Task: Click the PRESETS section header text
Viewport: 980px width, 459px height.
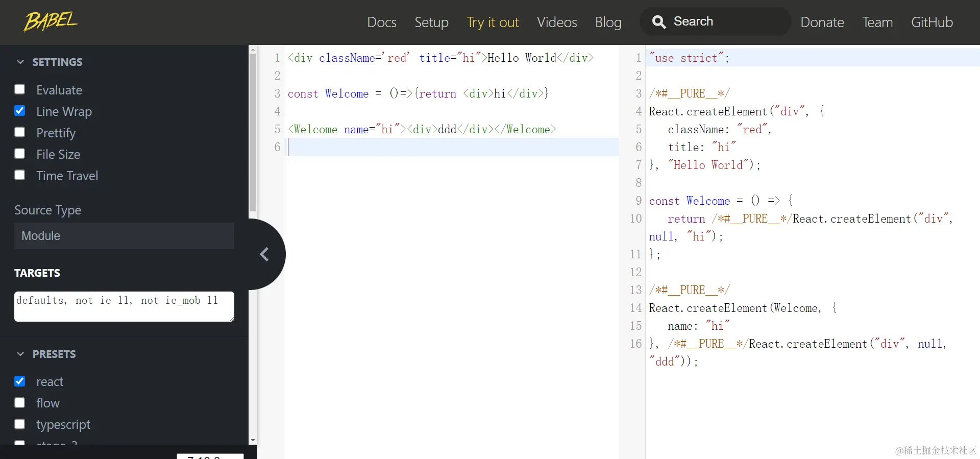Action: 54,354
